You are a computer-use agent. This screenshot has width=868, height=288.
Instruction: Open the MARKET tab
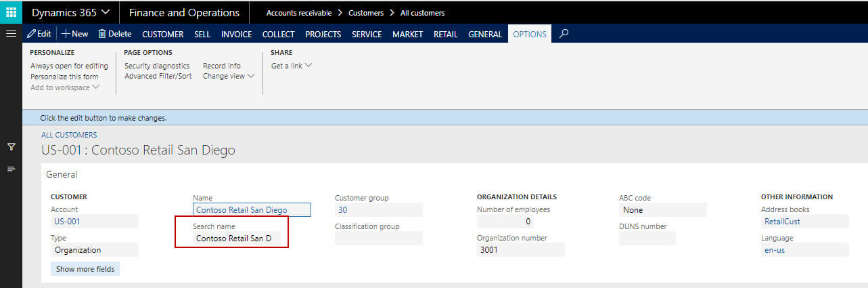407,34
